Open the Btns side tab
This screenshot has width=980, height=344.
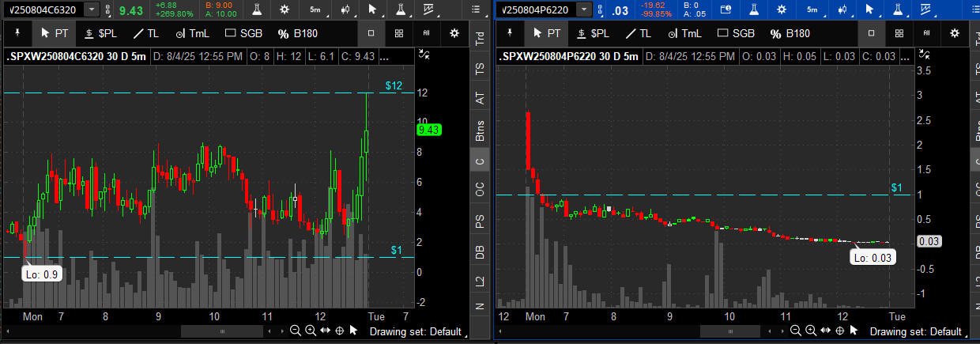[480, 131]
